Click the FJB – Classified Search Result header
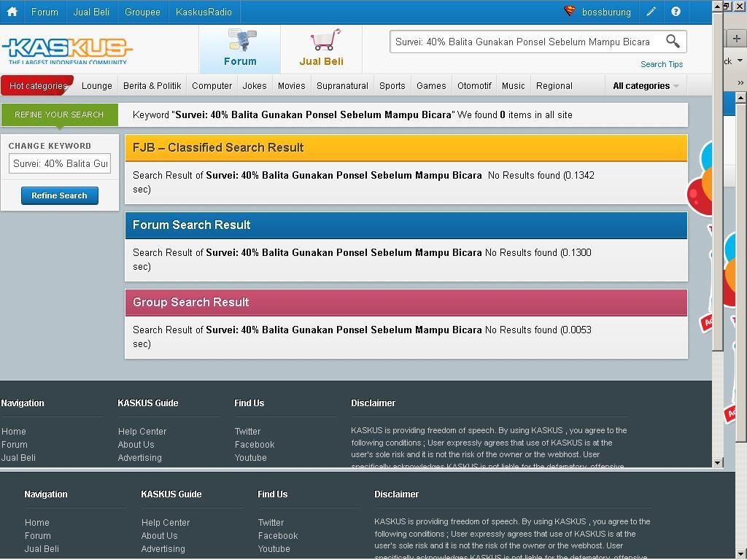The width and height of the screenshot is (747, 560). coord(406,148)
